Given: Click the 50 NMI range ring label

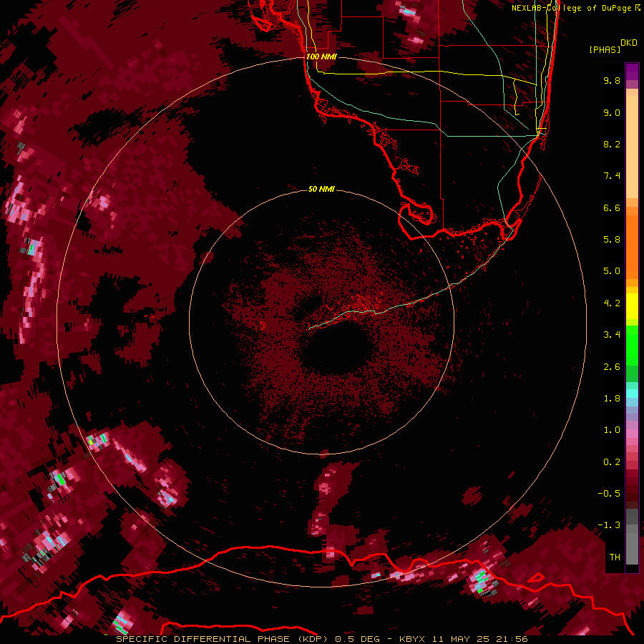Looking at the screenshot, I should [321, 189].
